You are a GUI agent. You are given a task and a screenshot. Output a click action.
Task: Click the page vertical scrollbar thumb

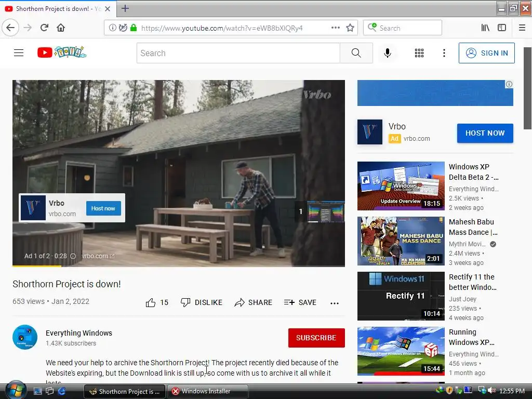(527, 88)
